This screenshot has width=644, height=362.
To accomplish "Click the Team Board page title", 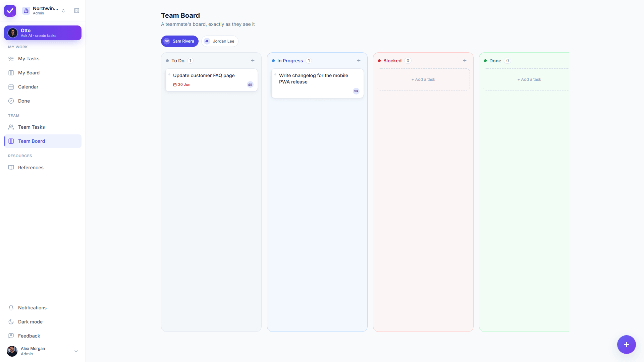I will 180,15.
